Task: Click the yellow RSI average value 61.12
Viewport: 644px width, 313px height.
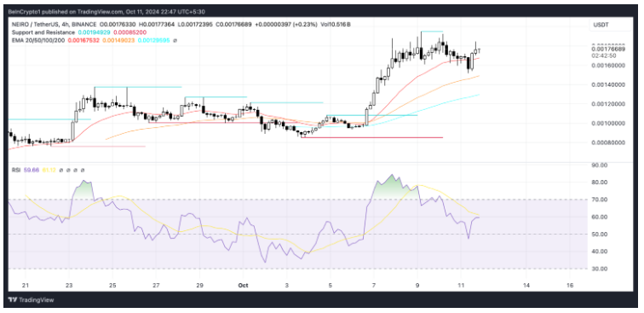Action: (x=49, y=170)
